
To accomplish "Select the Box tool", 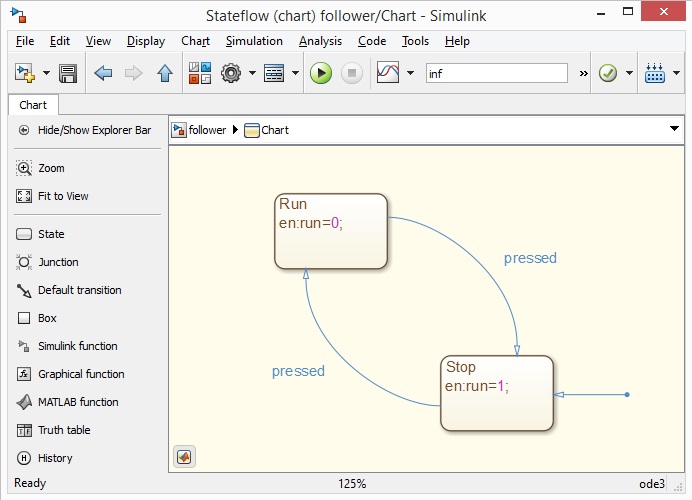I will tap(36, 318).
